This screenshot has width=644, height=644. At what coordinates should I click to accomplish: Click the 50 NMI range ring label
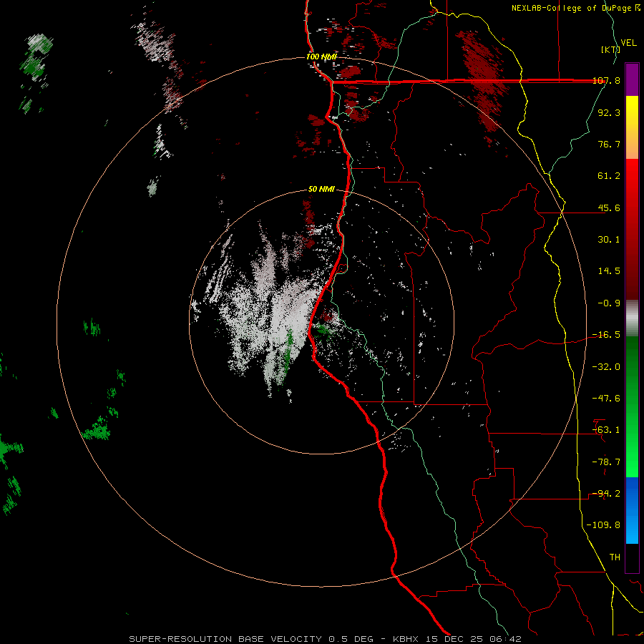click(321, 190)
